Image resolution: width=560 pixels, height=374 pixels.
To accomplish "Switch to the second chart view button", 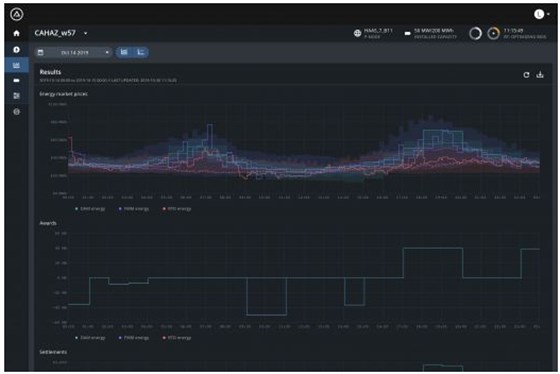I will [x=141, y=52].
